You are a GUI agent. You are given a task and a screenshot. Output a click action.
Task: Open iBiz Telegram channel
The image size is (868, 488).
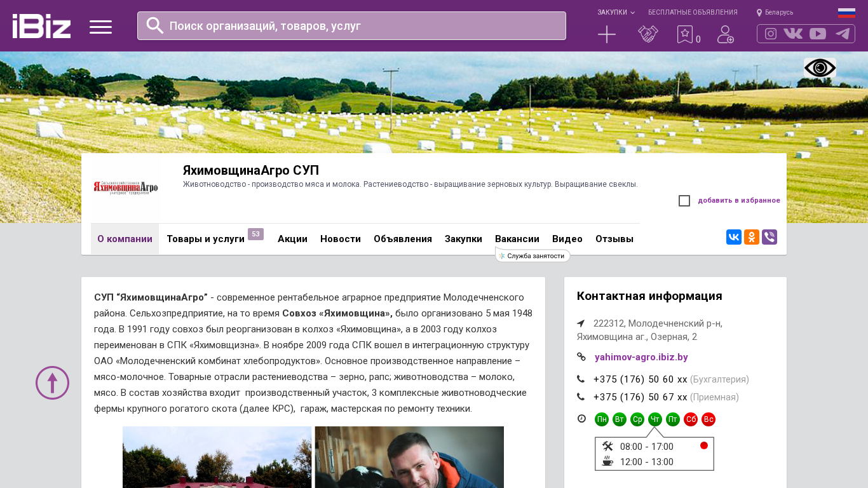[x=843, y=34]
